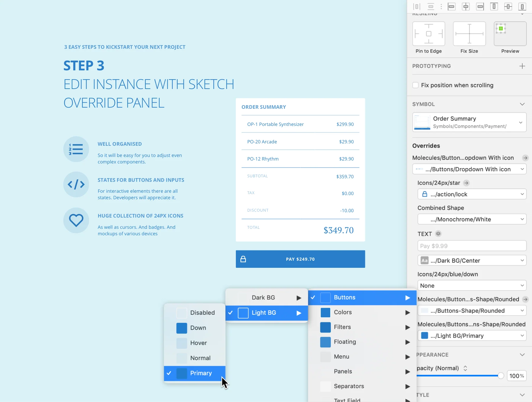Enable Fix position when scrolling
Viewport: 532px width, 402px height.
click(416, 85)
